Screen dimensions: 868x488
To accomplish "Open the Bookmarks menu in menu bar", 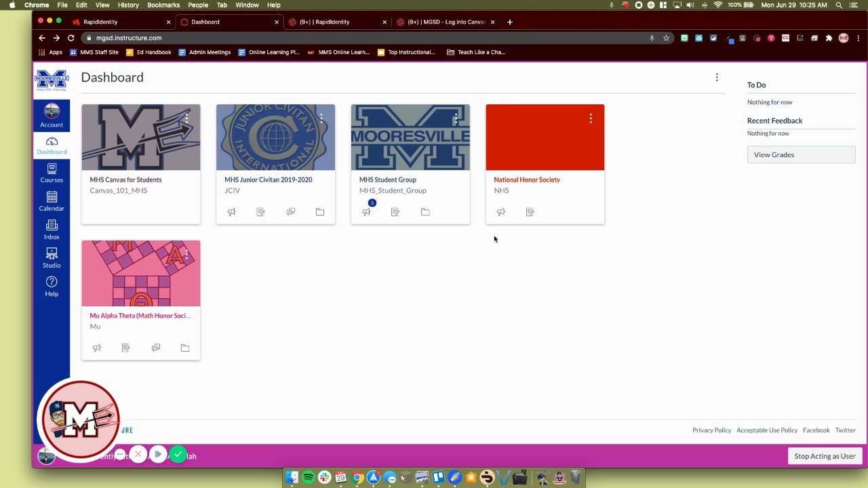I will tap(163, 5).
